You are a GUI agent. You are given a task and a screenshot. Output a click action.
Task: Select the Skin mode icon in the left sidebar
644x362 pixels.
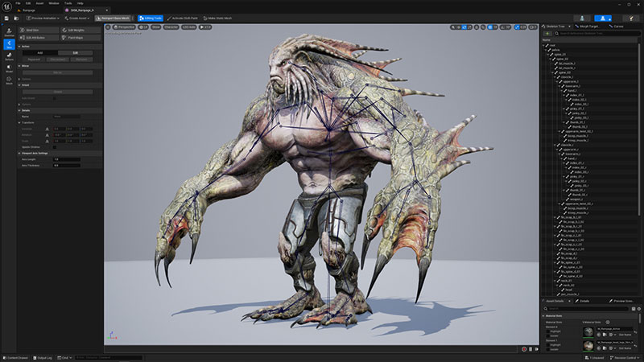pyautogui.click(x=9, y=44)
